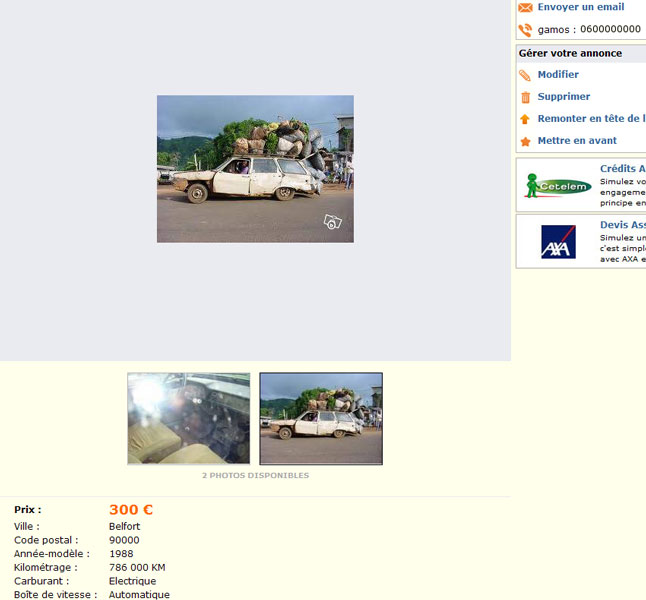Viewport: 646px width, 600px height.
Task: Click the Cetelem logo
Action: coord(558,186)
